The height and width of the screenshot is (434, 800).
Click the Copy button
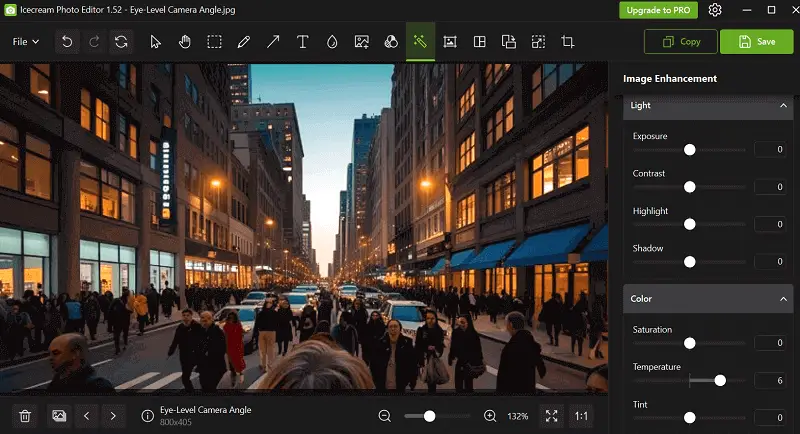[681, 42]
